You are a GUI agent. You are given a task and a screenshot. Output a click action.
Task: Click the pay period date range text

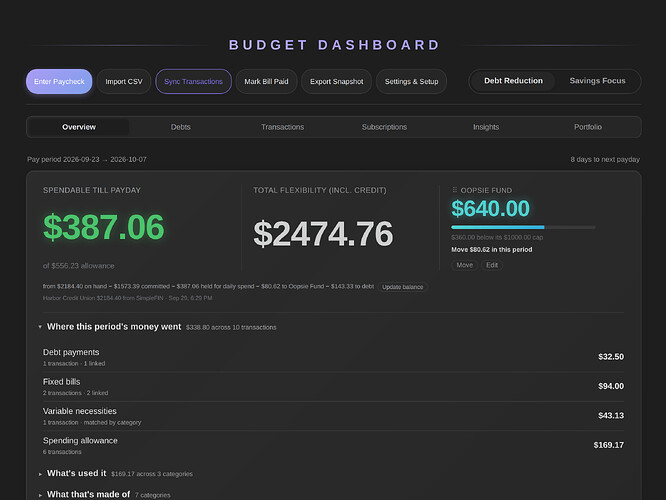click(87, 159)
